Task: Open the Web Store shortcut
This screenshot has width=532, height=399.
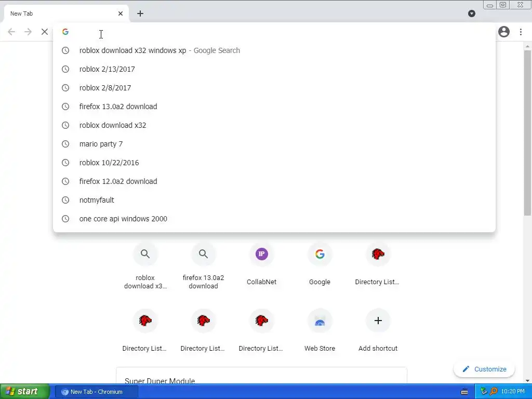Action: click(x=320, y=331)
